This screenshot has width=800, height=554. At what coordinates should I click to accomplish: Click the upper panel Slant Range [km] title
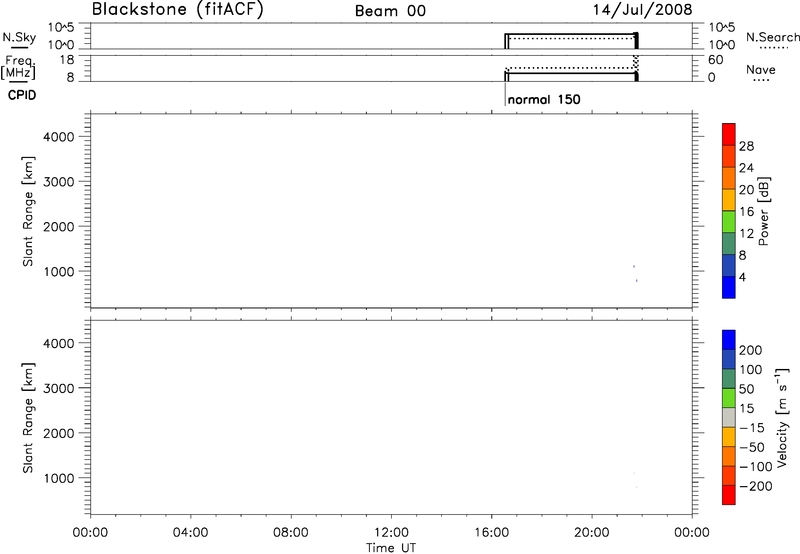[x=28, y=211]
